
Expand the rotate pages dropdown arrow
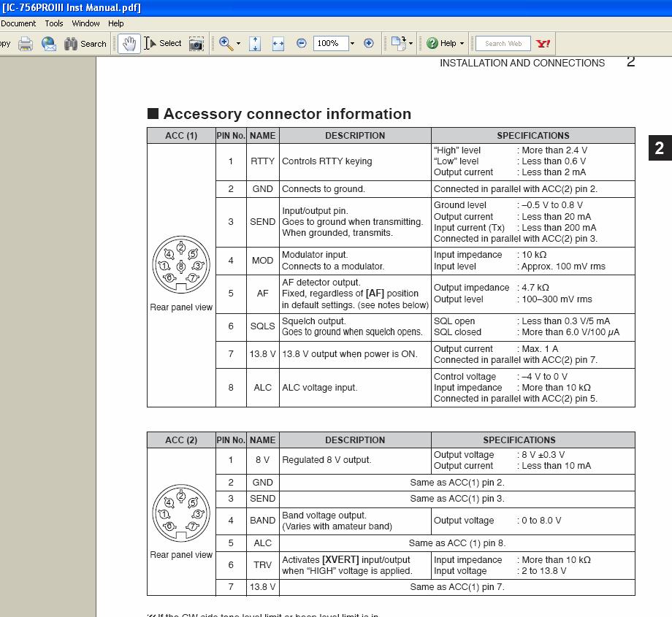click(x=411, y=44)
